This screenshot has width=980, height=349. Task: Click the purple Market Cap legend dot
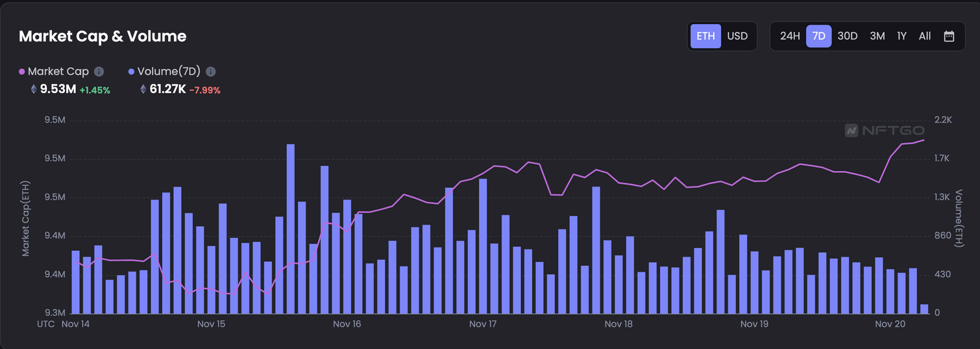point(22,72)
